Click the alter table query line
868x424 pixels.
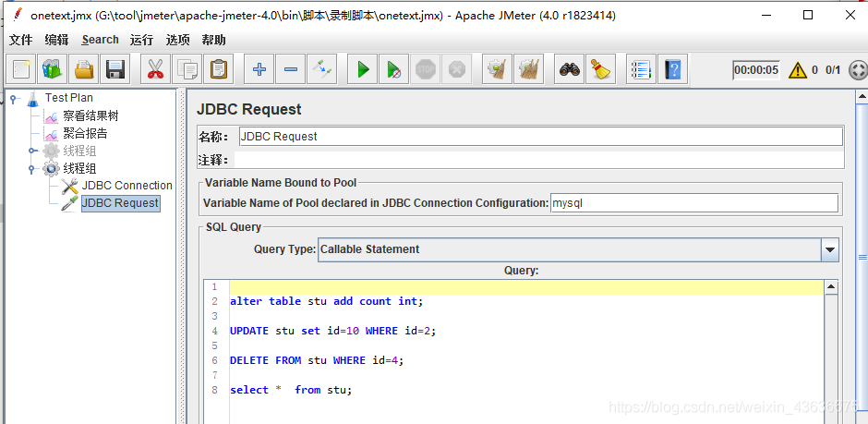pos(327,302)
